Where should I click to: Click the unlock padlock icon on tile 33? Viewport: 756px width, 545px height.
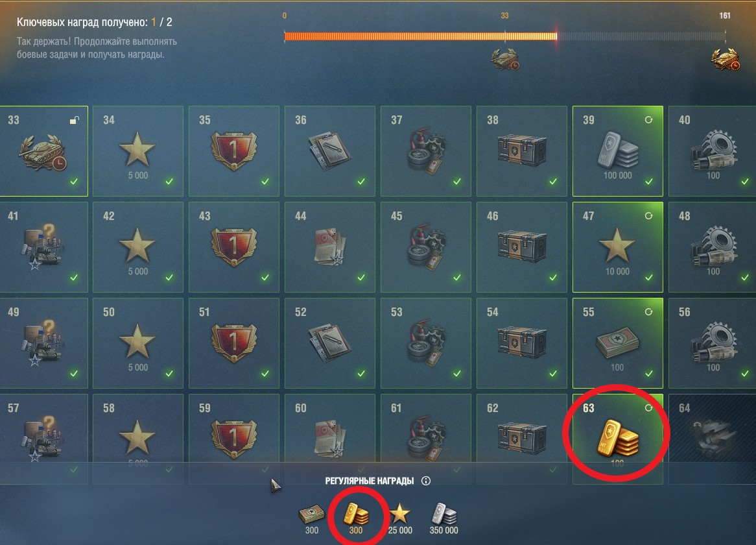(75, 120)
